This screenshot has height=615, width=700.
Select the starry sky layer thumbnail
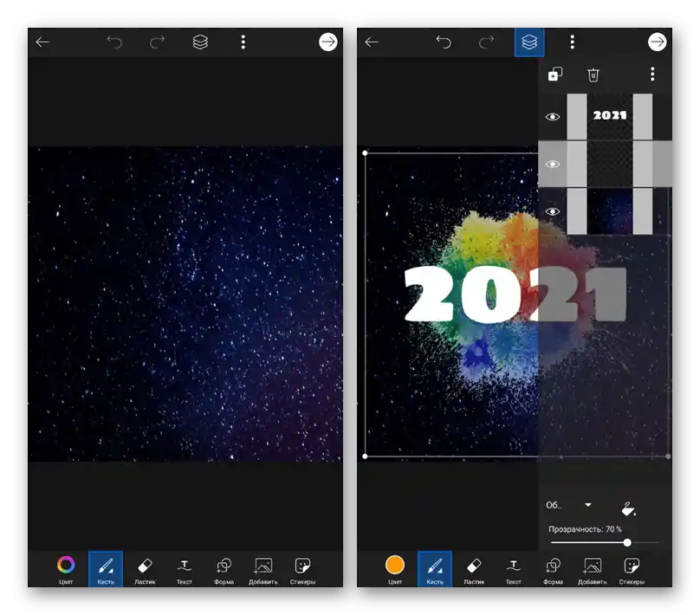coord(610,211)
